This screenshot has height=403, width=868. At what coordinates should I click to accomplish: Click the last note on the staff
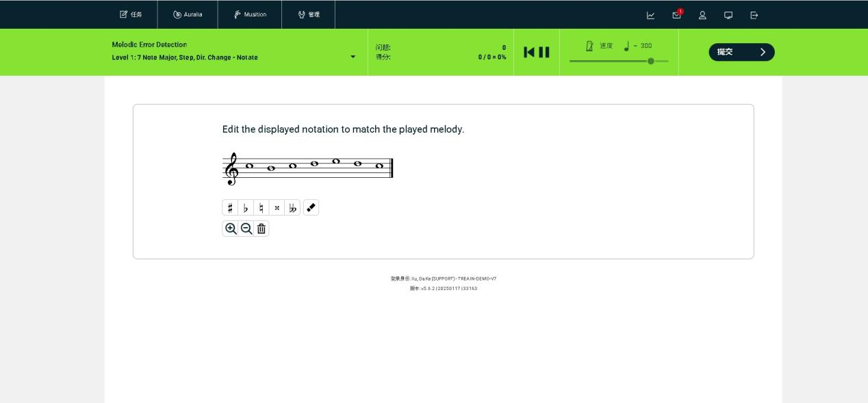tap(380, 166)
